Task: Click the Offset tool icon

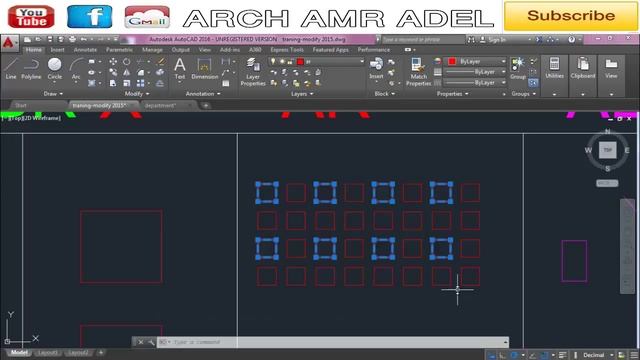Action: [160, 83]
